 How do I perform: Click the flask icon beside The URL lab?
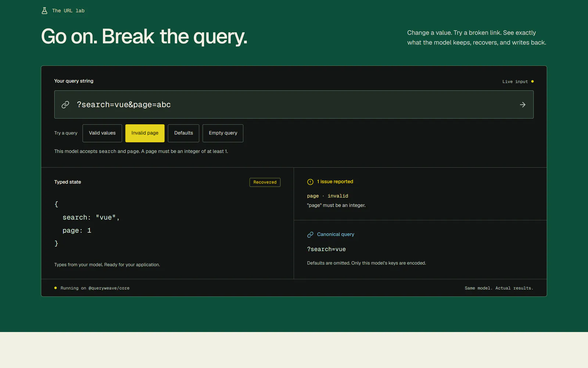[x=44, y=11]
